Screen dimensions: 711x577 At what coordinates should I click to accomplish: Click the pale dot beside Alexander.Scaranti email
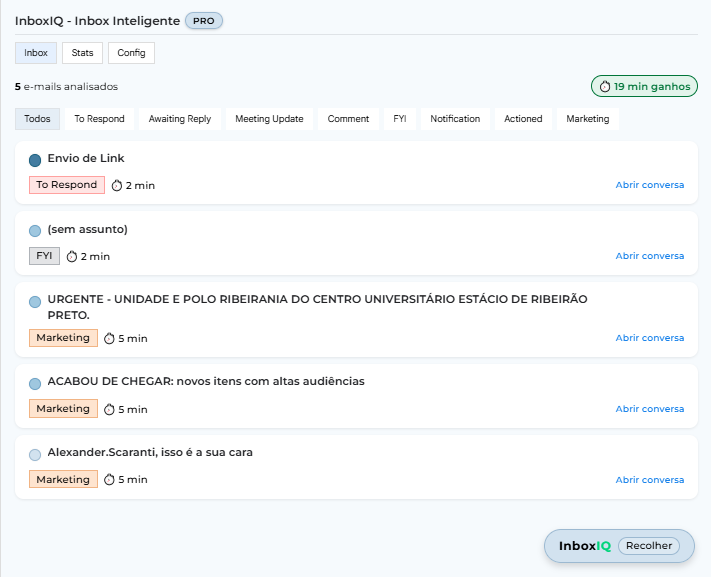35,454
